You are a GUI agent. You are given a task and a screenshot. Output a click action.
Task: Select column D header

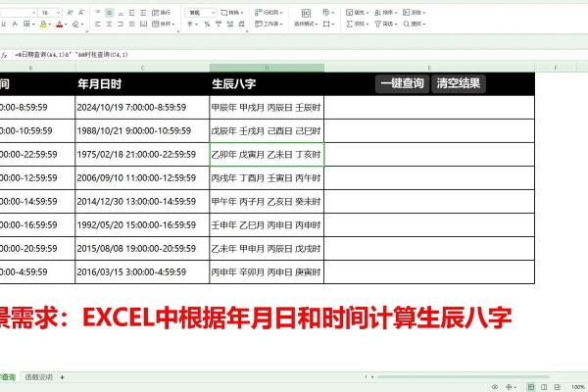tap(266, 68)
